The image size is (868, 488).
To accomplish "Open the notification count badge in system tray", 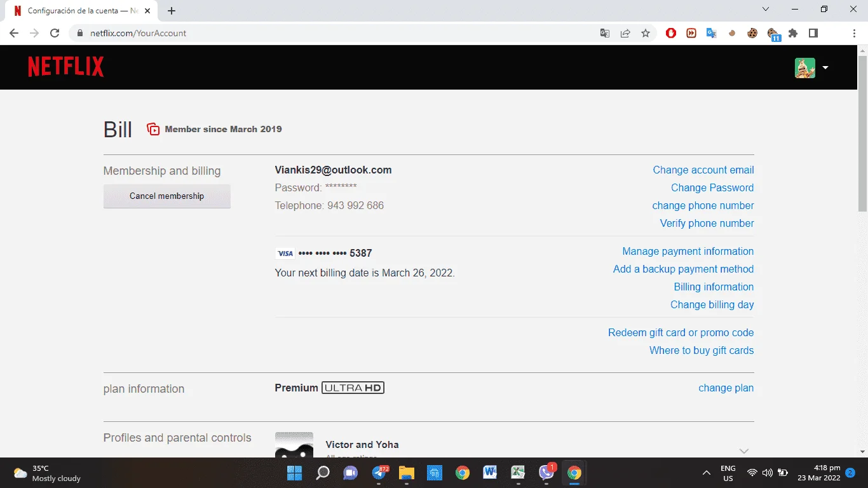I will pos(850,473).
